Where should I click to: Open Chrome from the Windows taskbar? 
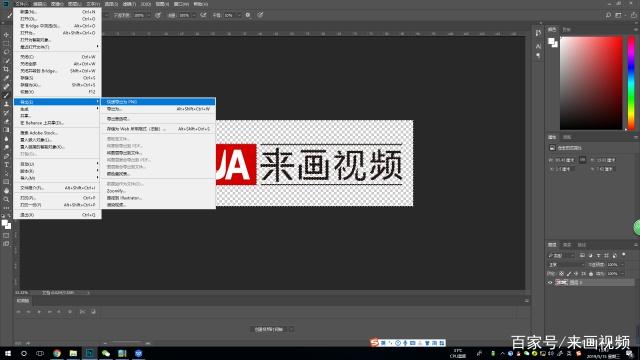tap(57, 353)
